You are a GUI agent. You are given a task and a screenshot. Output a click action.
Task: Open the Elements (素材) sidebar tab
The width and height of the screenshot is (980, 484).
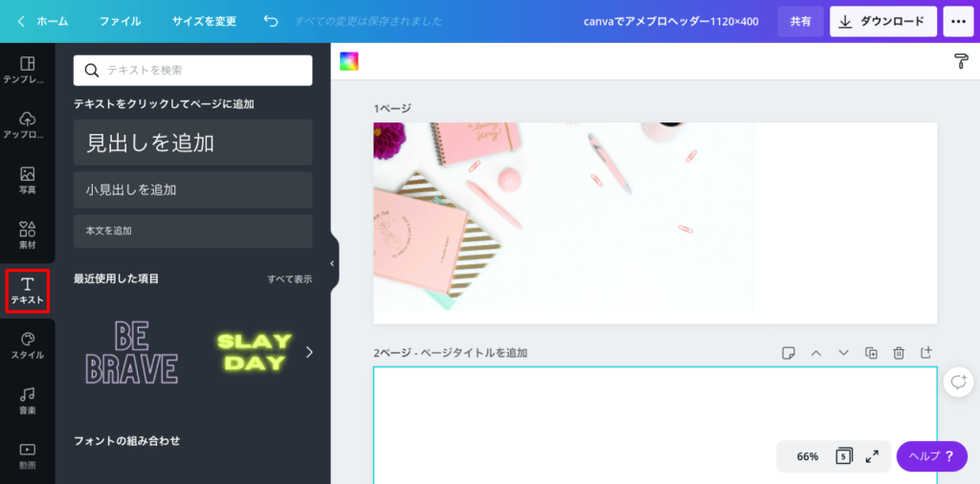pyautogui.click(x=28, y=235)
